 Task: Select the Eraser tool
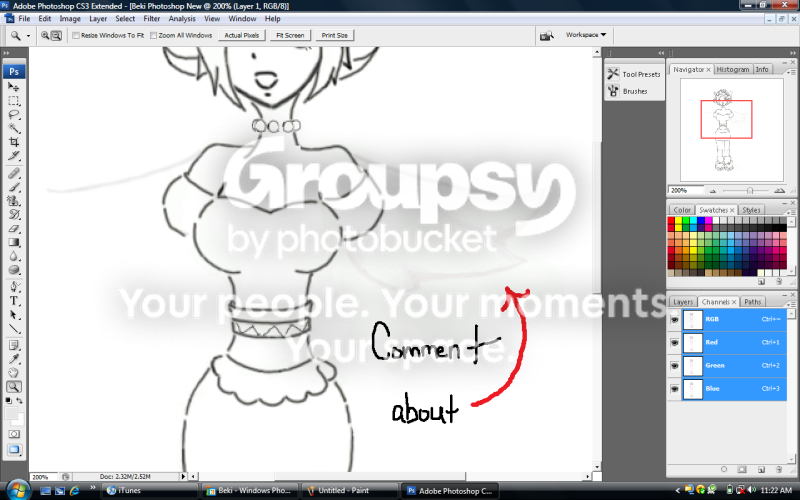[x=14, y=229]
